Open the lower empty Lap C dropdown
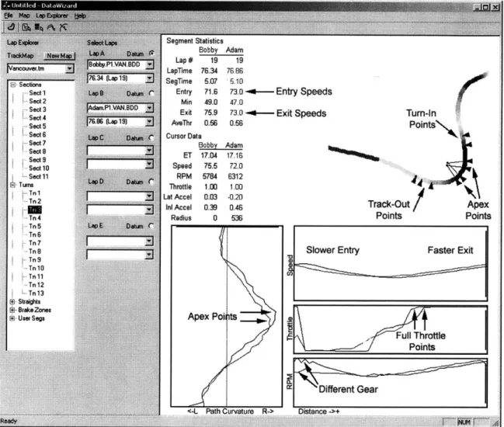Image resolution: width=504 pixels, height=427 pixels. [149, 164]
